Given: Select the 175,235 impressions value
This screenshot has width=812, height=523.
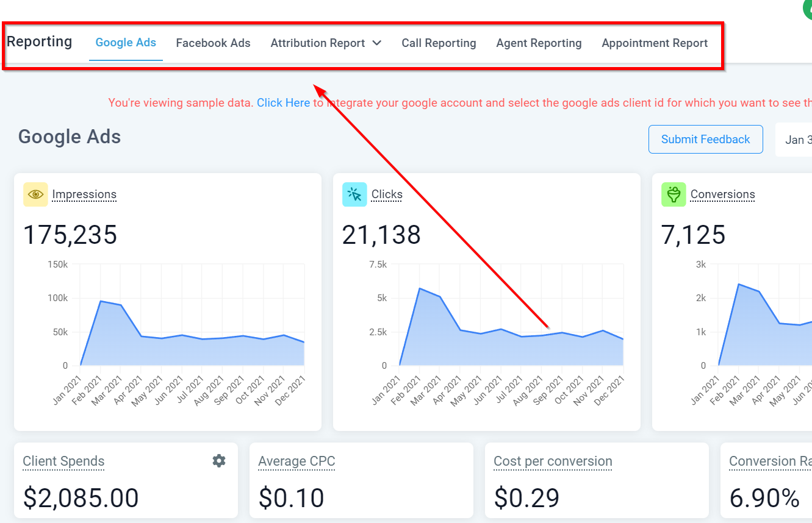Looking at the screenshot, I should [x=70, y=235].
